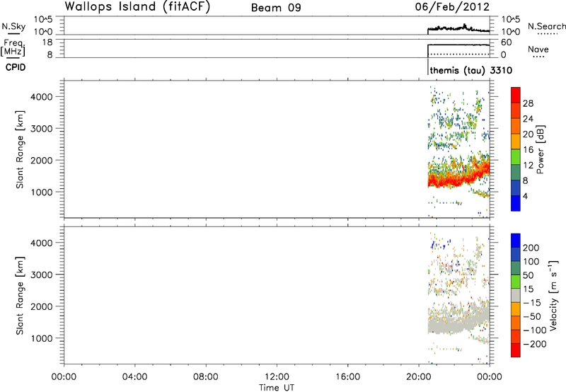Screen dimensions: 566x392
Task: Click the 'N.Sky' legend label
Action: [13, 26]
